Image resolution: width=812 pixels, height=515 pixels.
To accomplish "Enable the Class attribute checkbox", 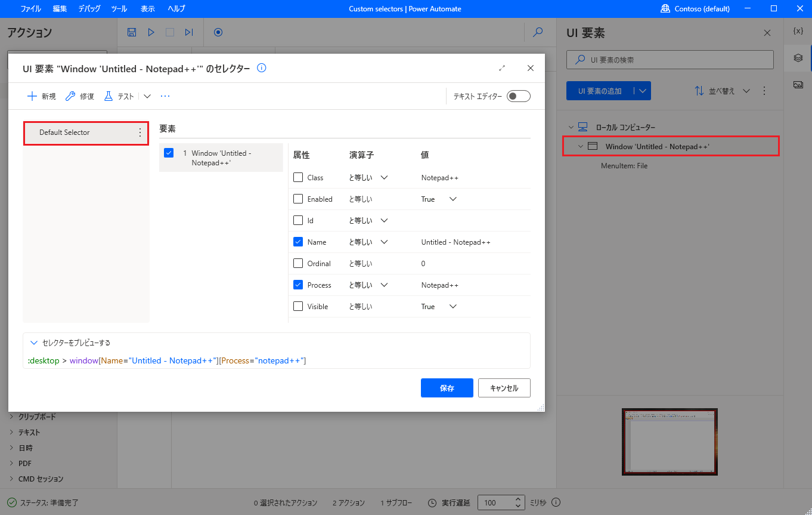I will (x=298, y=177).
